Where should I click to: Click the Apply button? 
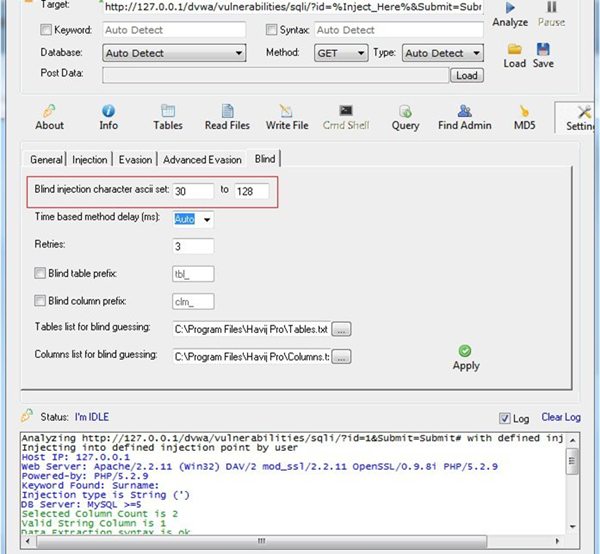465,357
